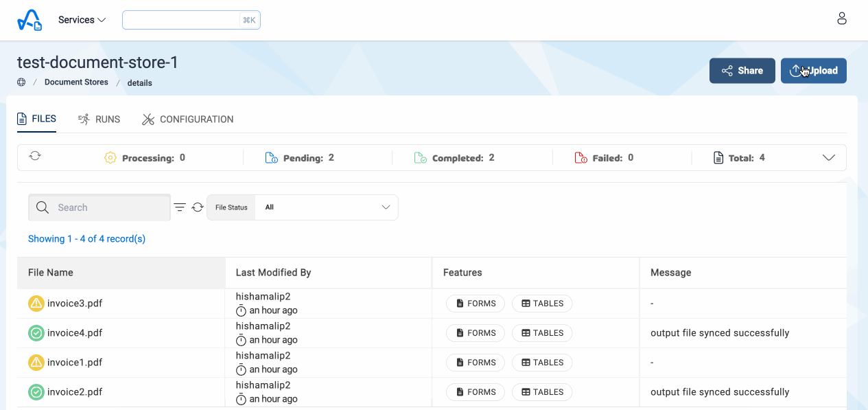Click hishamalip2 in the invoice3.pdf row
Screen dimensions: 868x410
263,297
